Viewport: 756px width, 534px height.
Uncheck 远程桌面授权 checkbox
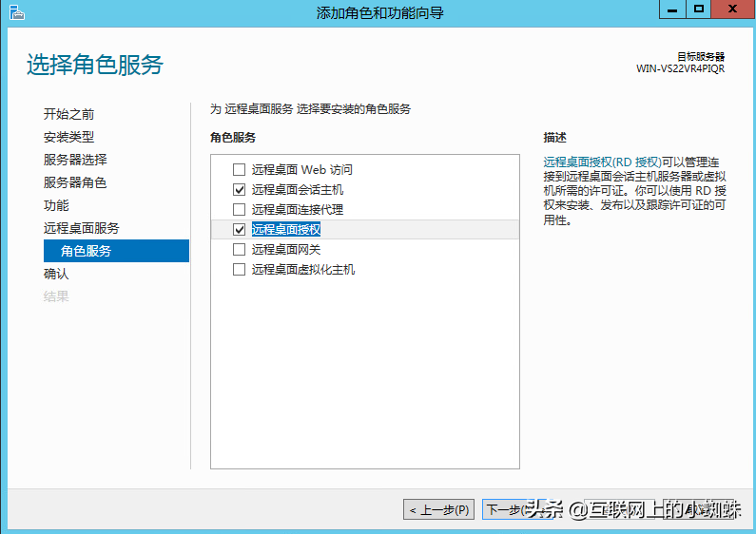pos(239,229)
